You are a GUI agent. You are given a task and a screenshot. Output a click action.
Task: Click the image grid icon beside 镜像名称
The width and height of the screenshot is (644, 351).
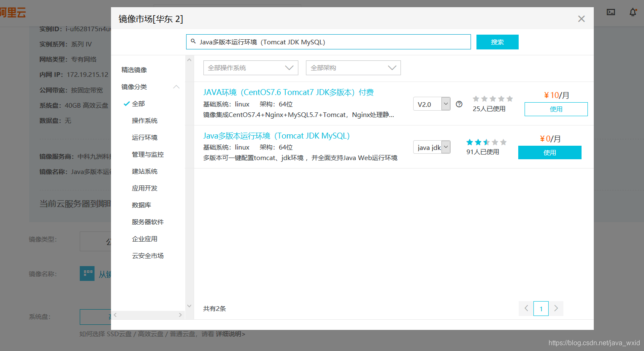pos(87,274)
